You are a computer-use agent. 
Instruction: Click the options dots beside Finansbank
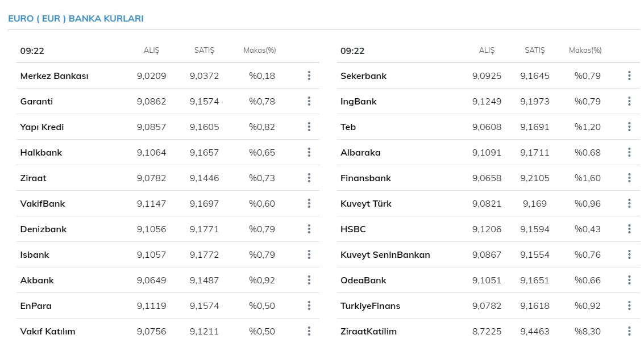pos(629,178)
